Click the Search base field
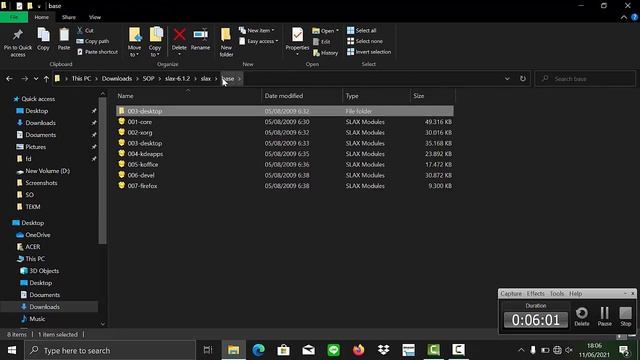The width and height of the screenshot is (640, 360). [x=585, y=79]
